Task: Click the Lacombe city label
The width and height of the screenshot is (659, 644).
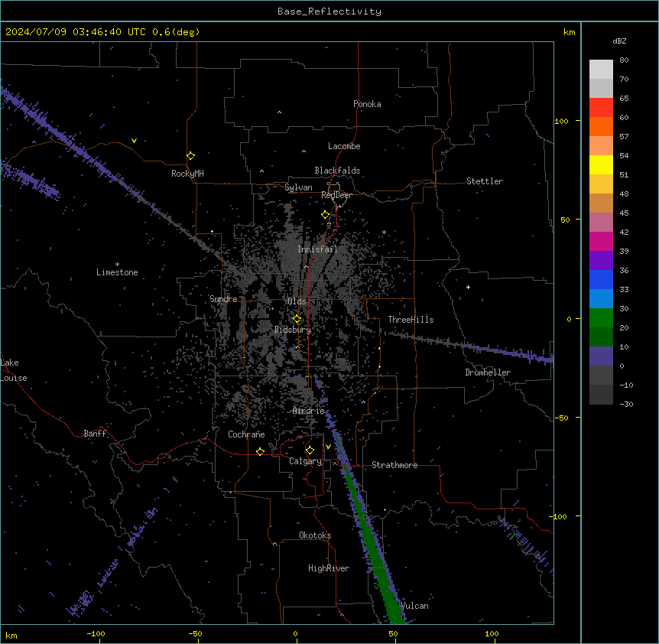Action: [344, 146]
